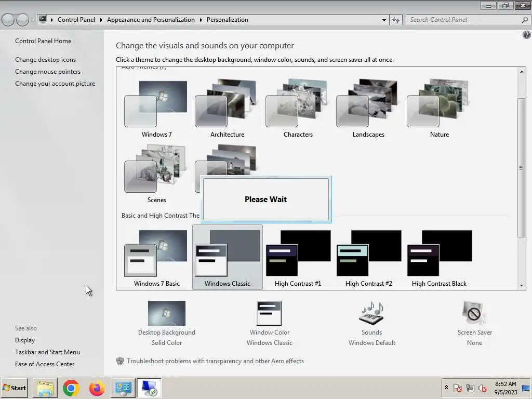
Task: Open Ease of Access Center link
Action: pos(45,364)
